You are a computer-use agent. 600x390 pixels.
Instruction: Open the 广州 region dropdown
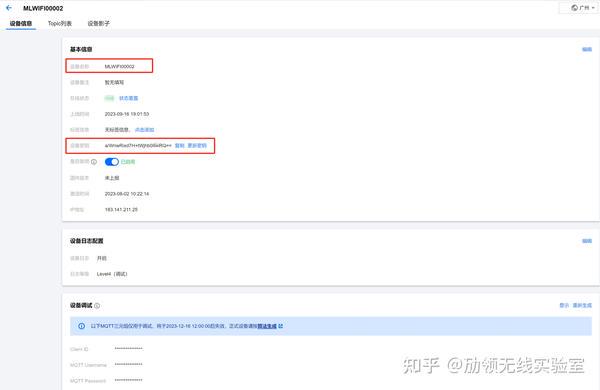[583, 8]
